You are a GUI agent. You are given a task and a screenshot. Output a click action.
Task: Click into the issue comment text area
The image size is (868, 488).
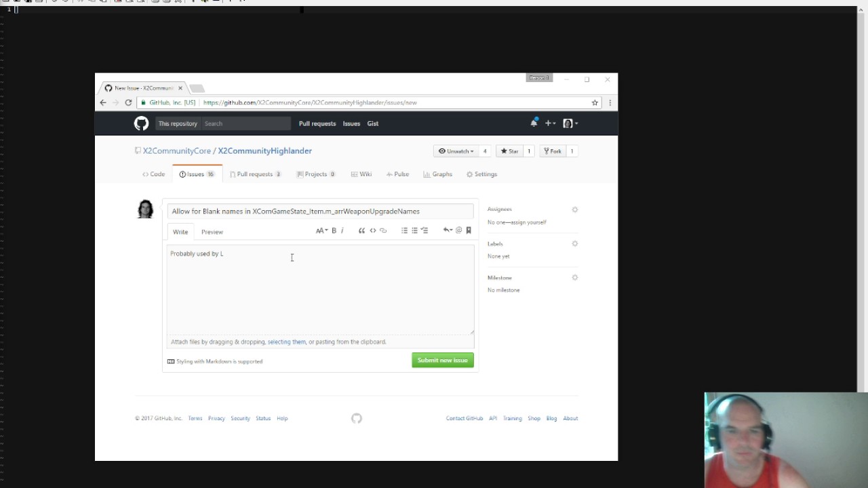tap(320, 289)
